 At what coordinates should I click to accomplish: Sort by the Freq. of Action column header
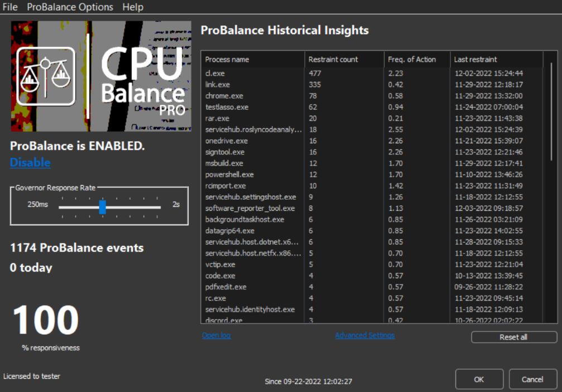[417, 60]
